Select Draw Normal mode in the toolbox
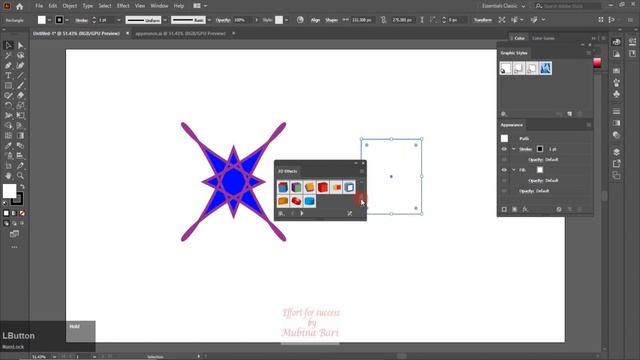This screenshot has width=640, height=360. click(x=6, y=224)
